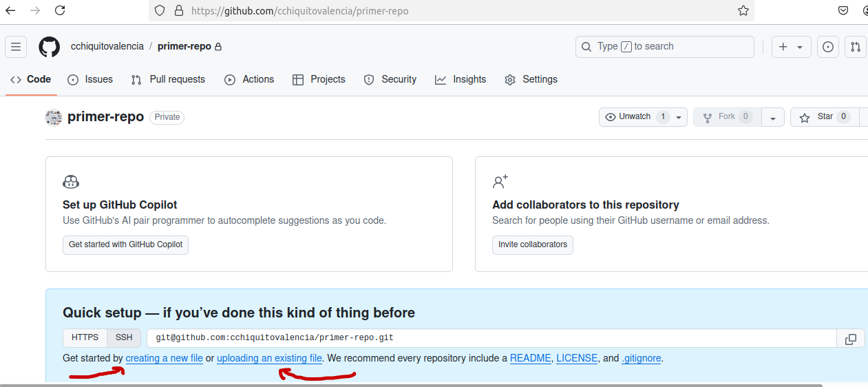Screen dimensions: 868x387
Task: Switch to the Actions tab
Action: tap(249, 79)
